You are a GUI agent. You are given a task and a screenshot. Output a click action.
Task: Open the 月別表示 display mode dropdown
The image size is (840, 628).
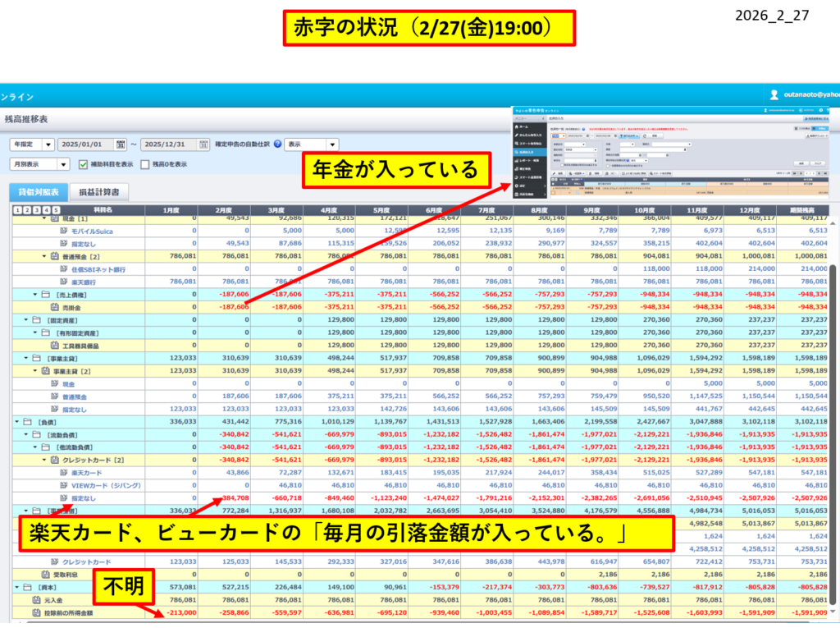[63, 164]
